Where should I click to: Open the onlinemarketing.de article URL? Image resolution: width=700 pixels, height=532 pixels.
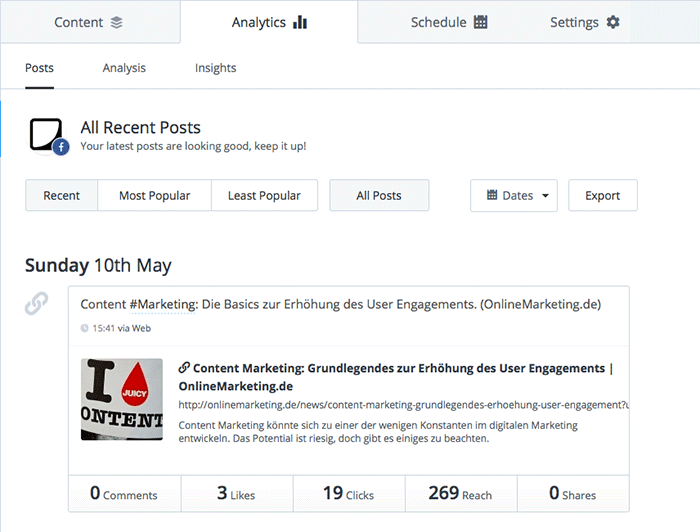404,405
